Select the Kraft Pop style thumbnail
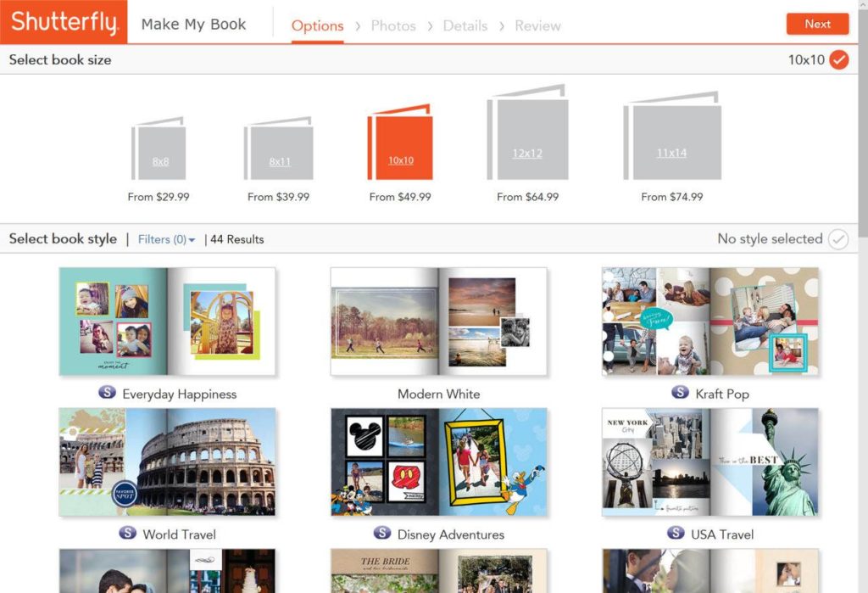Viewport: 868px width, 593px height. pos(709,322)
